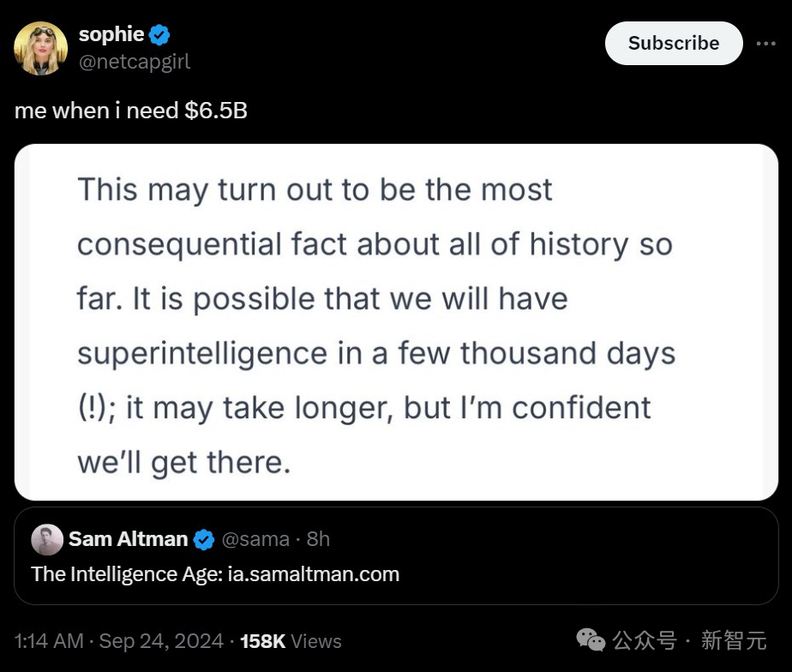
Task: Click the sophie display name
Action: click(x=111, y=34)
